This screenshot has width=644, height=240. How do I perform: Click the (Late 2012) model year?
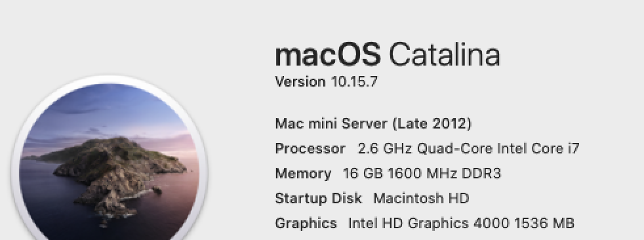coord(432,123)
